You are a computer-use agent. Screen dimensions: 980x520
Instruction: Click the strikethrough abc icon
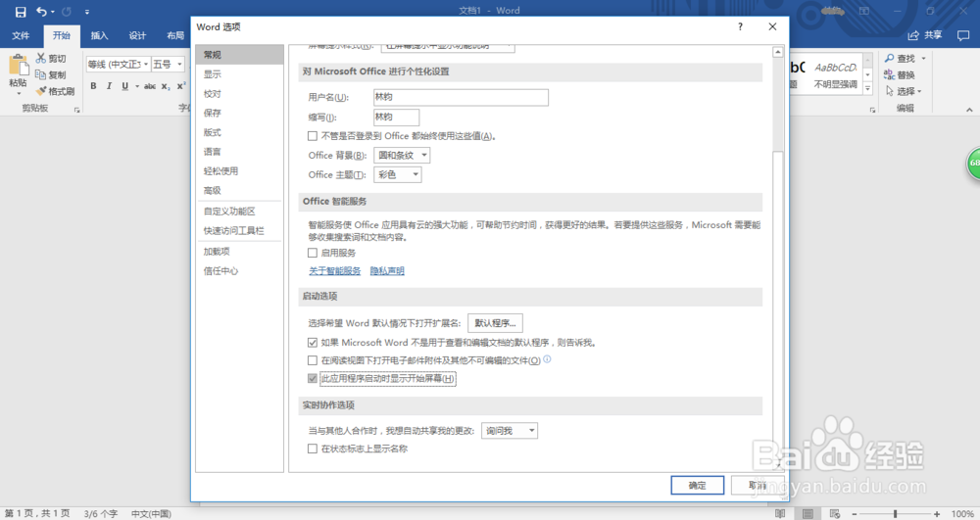pyautogui.click(x=150, y=86)
